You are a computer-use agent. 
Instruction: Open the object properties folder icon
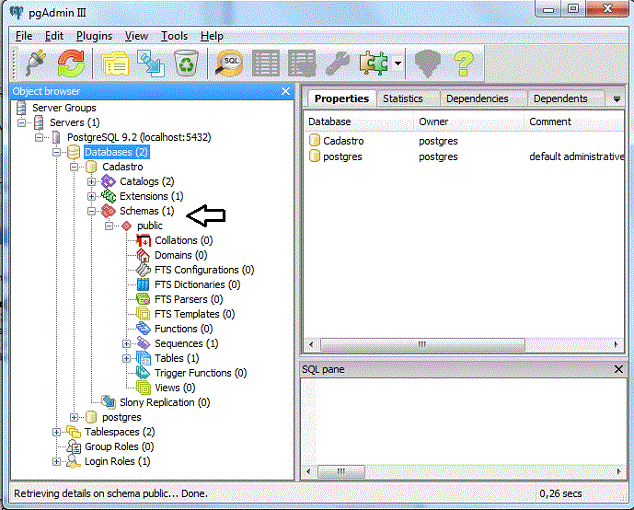[x=114, y=63]
